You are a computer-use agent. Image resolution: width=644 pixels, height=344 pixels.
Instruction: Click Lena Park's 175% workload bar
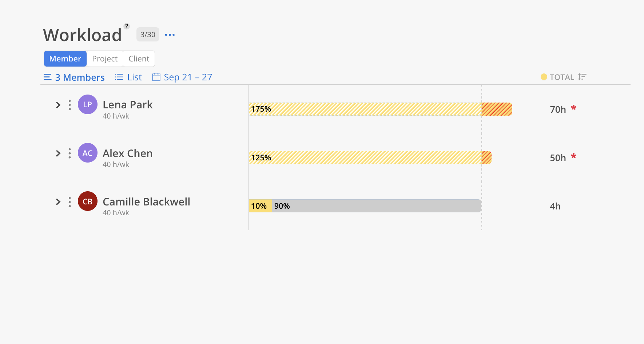[381, 109]
